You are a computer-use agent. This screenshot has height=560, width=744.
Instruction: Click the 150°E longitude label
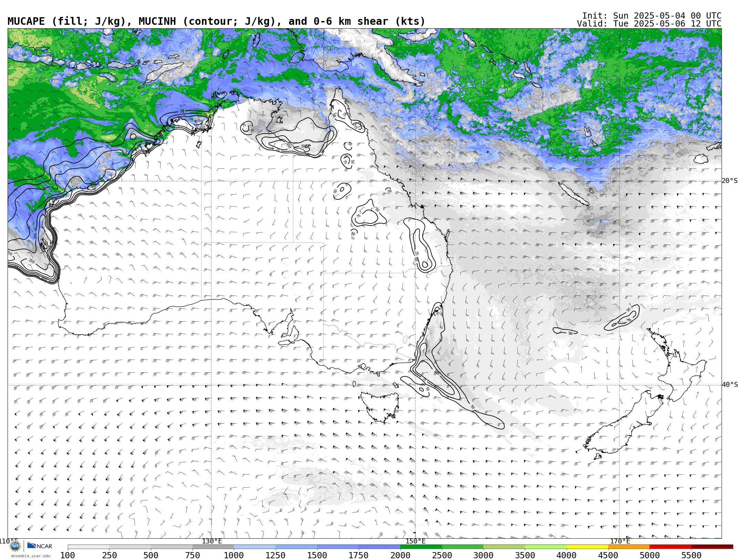coord(415,541)
